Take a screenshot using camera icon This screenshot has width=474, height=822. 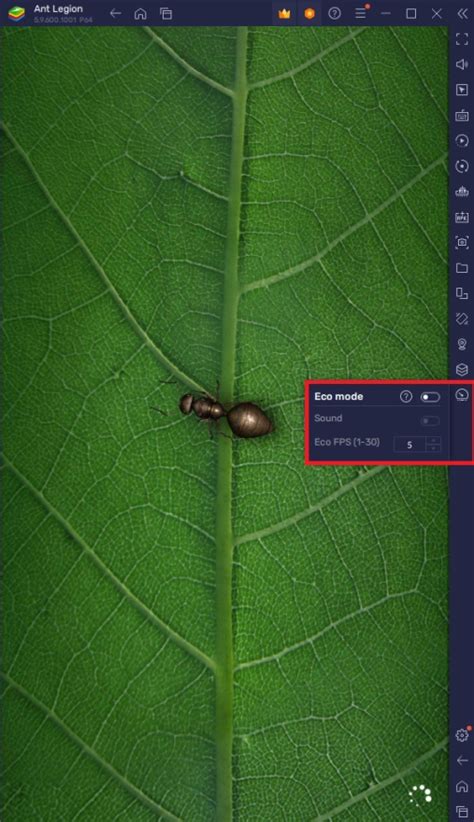coord(462,242)
